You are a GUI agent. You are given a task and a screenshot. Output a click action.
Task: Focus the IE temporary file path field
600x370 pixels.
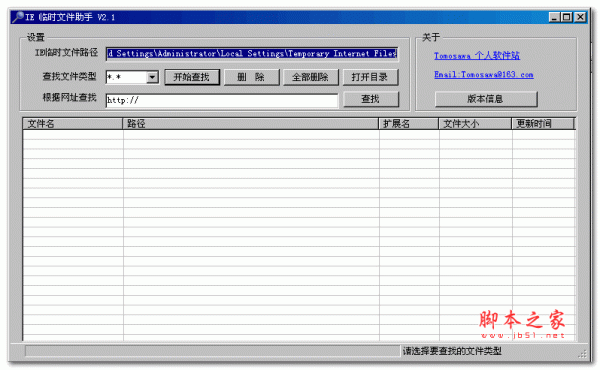click(x=252, y=54)
